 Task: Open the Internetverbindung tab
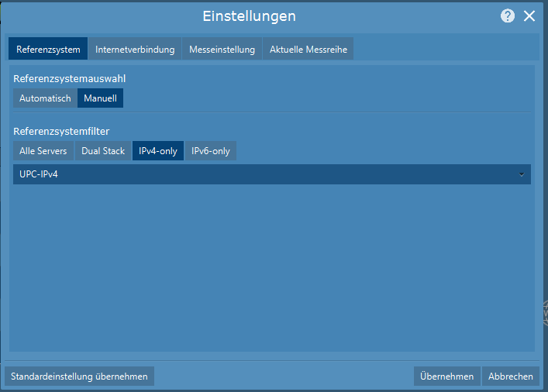pyautogui.click(x=135, y=50)
